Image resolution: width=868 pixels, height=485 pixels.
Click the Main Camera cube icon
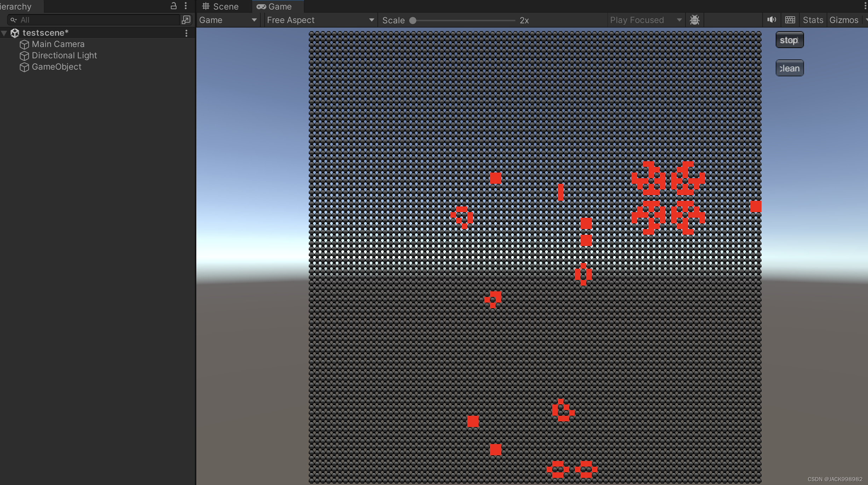(24, 45)
